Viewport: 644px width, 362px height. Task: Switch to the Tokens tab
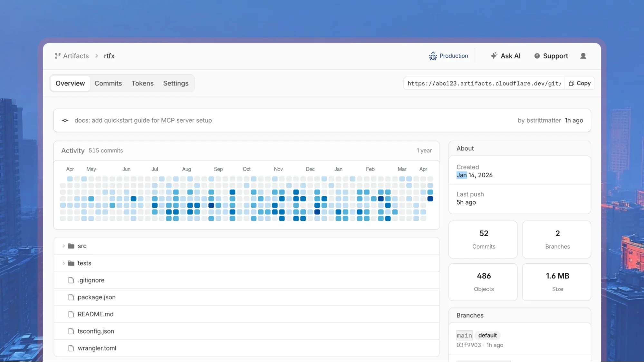click(x=142, y=83)
